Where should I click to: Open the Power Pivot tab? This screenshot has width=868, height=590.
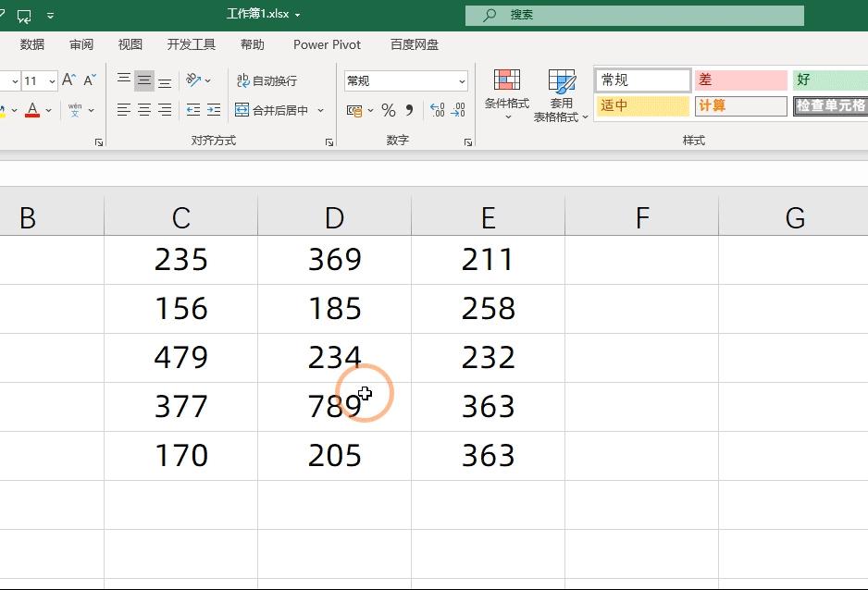pos(326,43)
